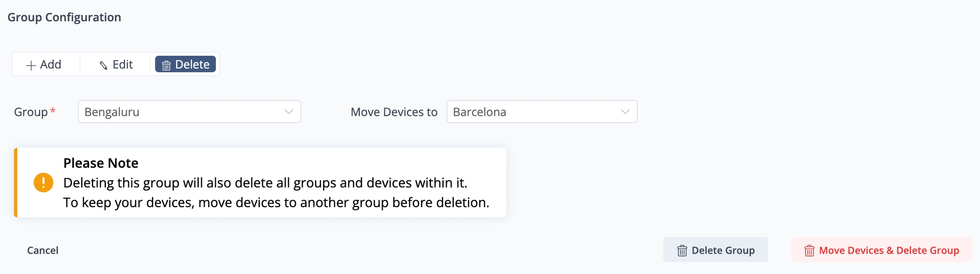Click the pencil icon beside Edit
Screen dimensions: 980x274
(x=103, y=65)
